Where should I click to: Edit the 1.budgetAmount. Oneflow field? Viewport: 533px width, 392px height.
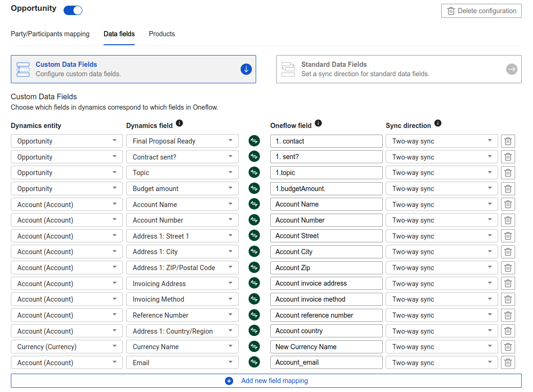(326, 189)
